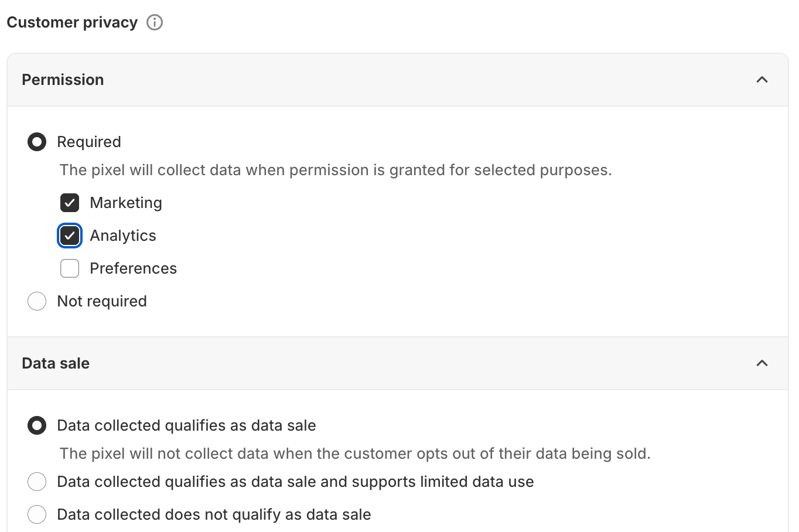
Task: Click the 'Not required' label text
Action: coord(102,301)
